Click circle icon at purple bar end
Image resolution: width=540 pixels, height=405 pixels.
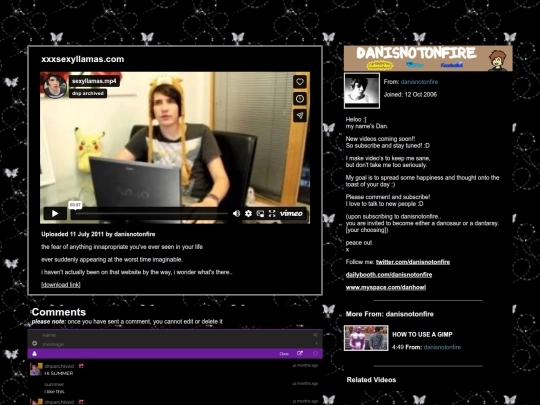coord(315,353)
